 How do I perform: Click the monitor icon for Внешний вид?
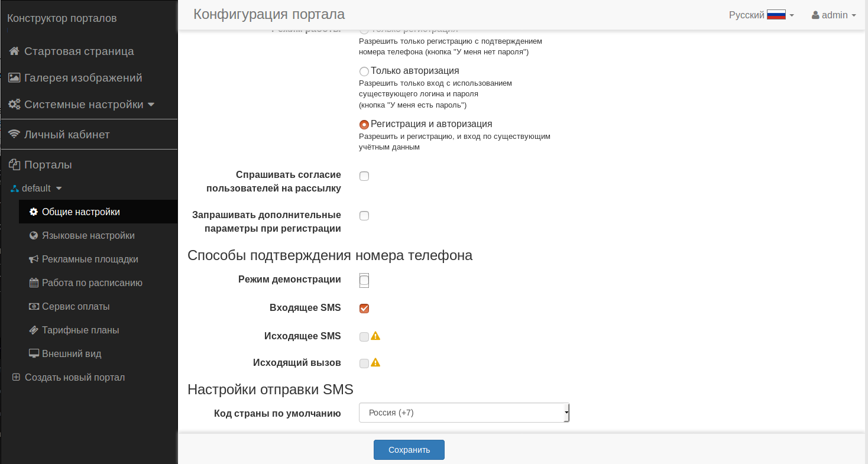[34, 354]
